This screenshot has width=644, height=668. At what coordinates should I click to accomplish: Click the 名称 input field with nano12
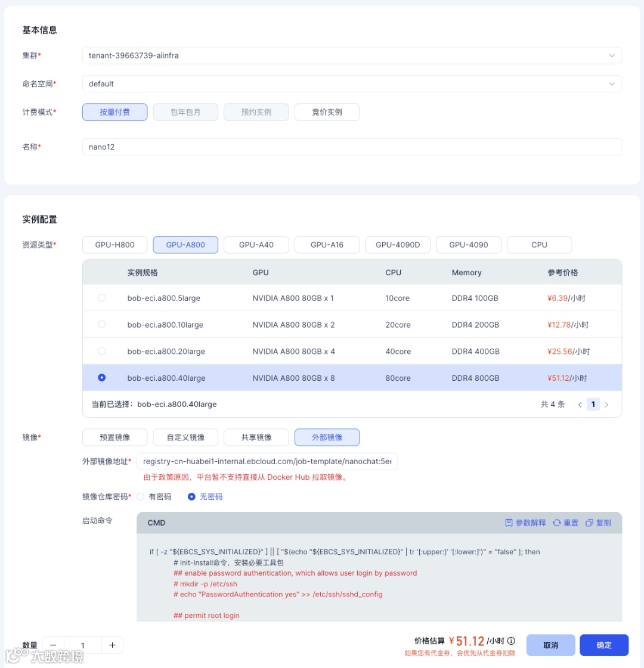click(352, 147)
